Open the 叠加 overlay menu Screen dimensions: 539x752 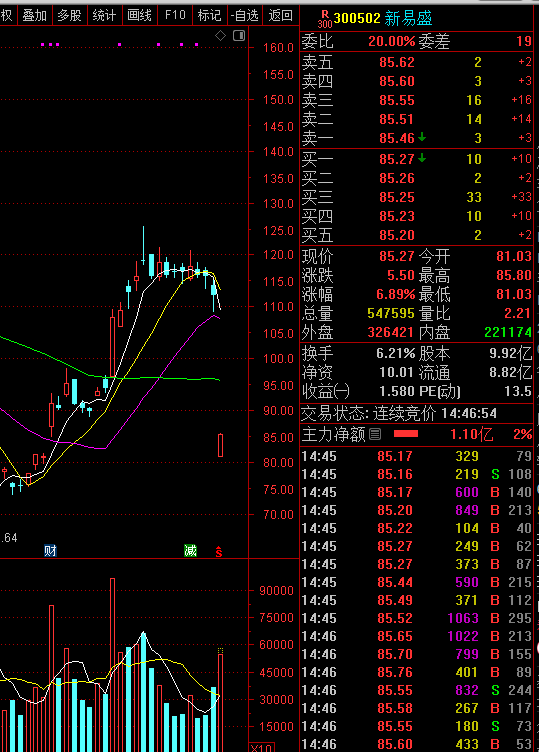(x=35, y=15)
